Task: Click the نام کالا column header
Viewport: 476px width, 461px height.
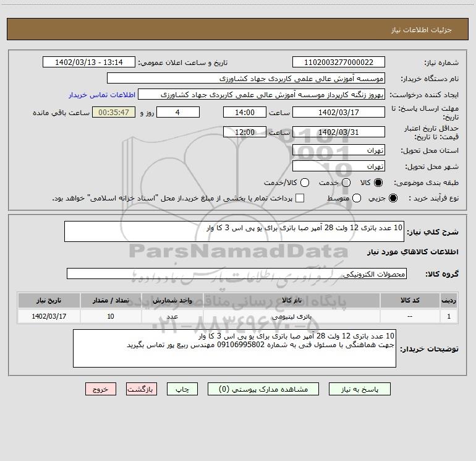Action: (x=291, y=300)
